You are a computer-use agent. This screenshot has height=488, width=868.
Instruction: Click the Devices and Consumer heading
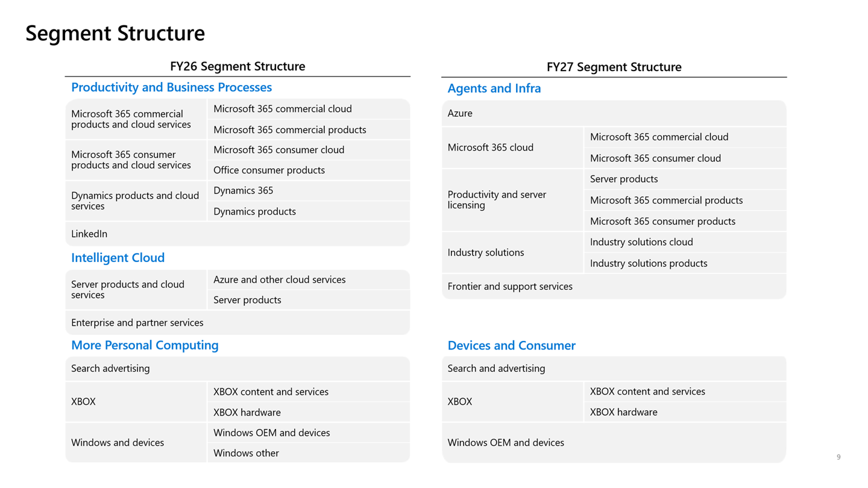511,346
